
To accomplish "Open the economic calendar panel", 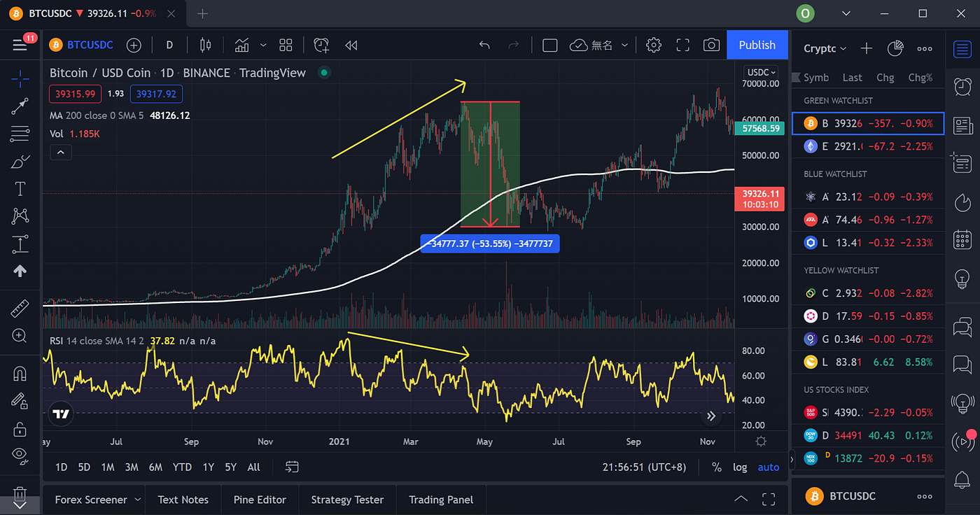I will 962,240.
